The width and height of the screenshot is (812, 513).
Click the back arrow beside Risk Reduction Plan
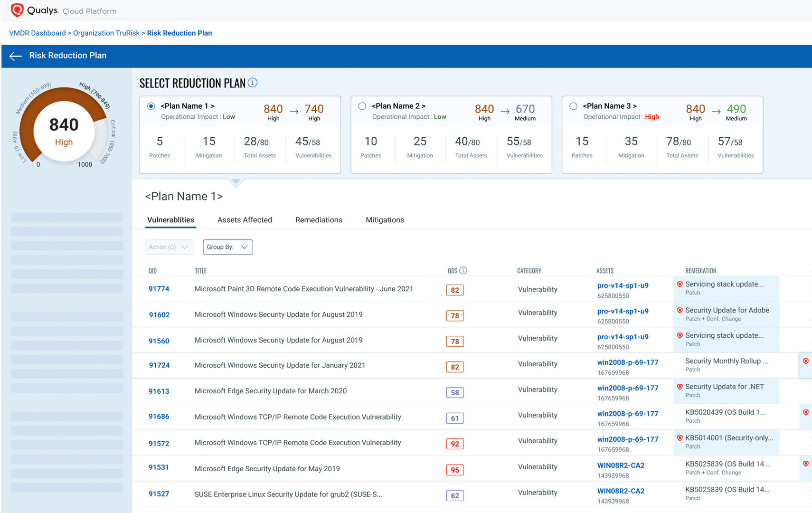click(16, 56)
